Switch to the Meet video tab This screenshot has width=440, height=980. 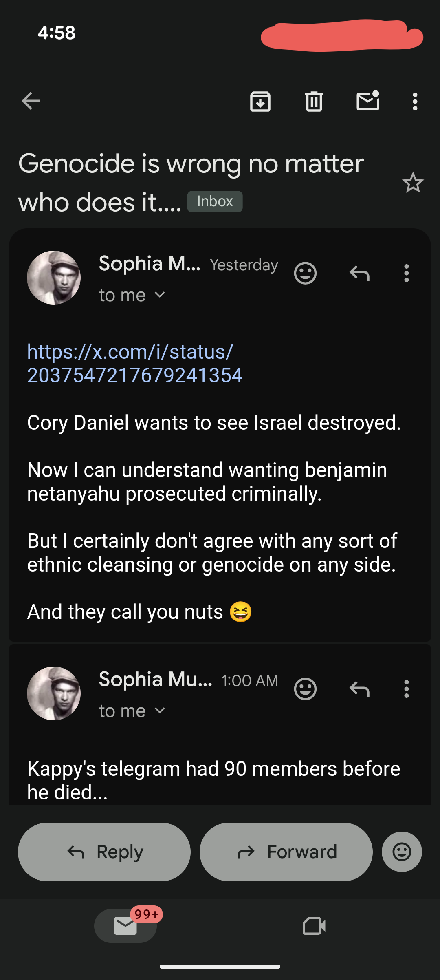pyautogui.click(x=314, y=926)
